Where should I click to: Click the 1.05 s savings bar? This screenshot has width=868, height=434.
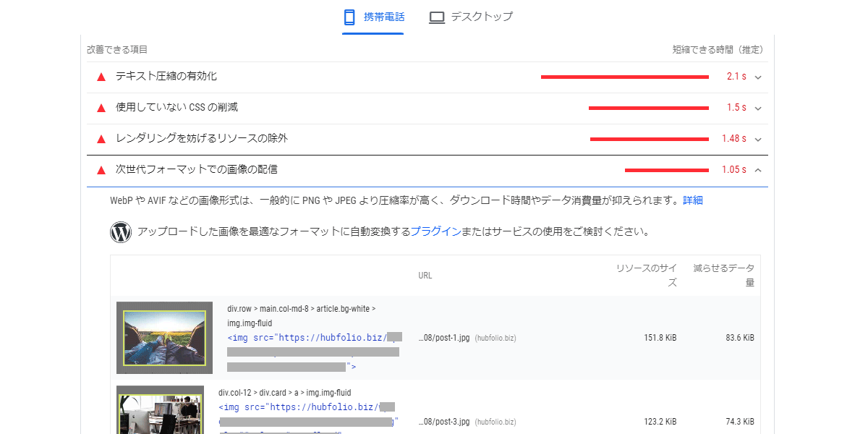tap(667, 170)
